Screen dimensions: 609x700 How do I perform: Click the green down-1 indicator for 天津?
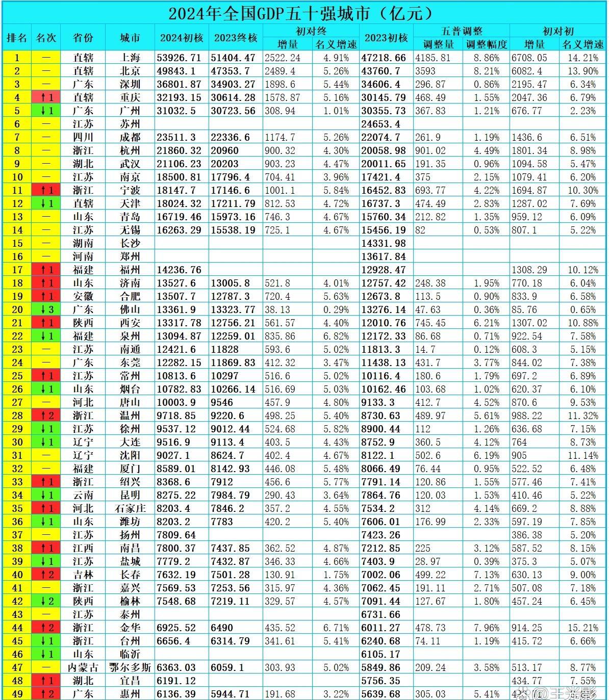(46, 203)
